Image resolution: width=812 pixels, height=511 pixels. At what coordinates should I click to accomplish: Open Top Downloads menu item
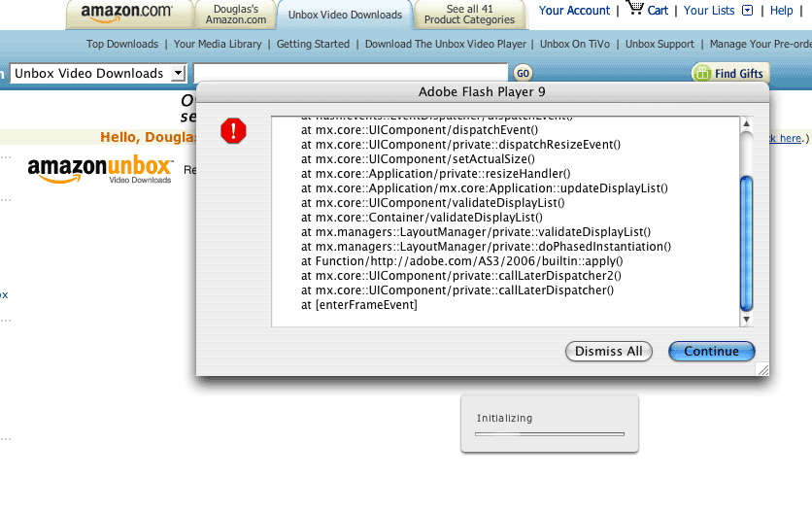pos(122,44)
